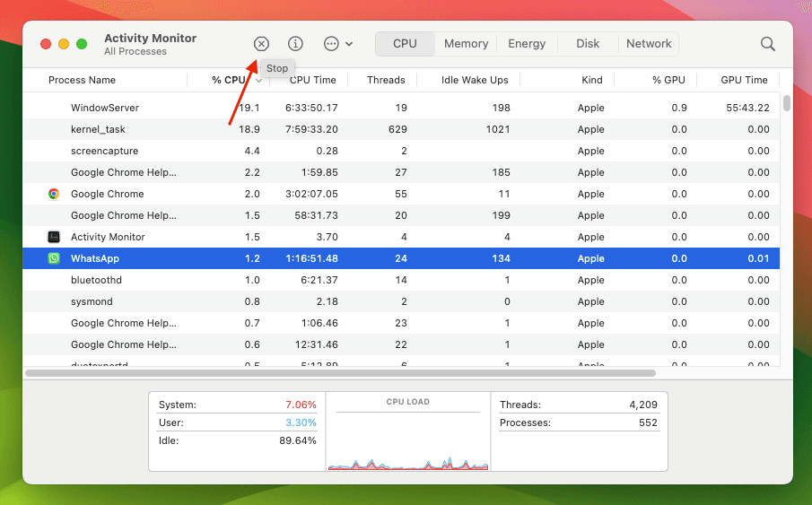The width and height of the screenshot is (812, 505).
Task: Click the 7:59:33.20 CPU time cell
Action: [311, 129]
